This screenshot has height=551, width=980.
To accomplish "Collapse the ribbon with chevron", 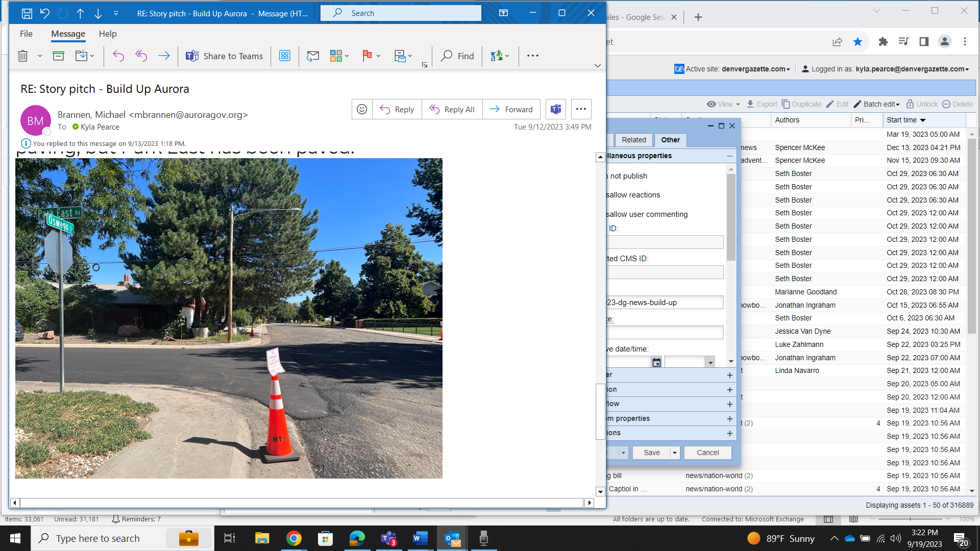I will pos(598,66).
